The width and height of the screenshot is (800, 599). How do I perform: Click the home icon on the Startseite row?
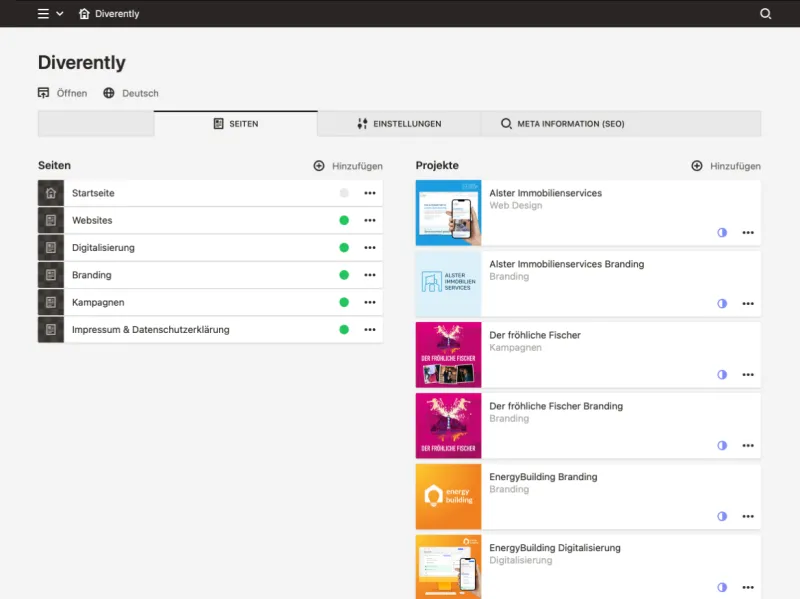50,192
